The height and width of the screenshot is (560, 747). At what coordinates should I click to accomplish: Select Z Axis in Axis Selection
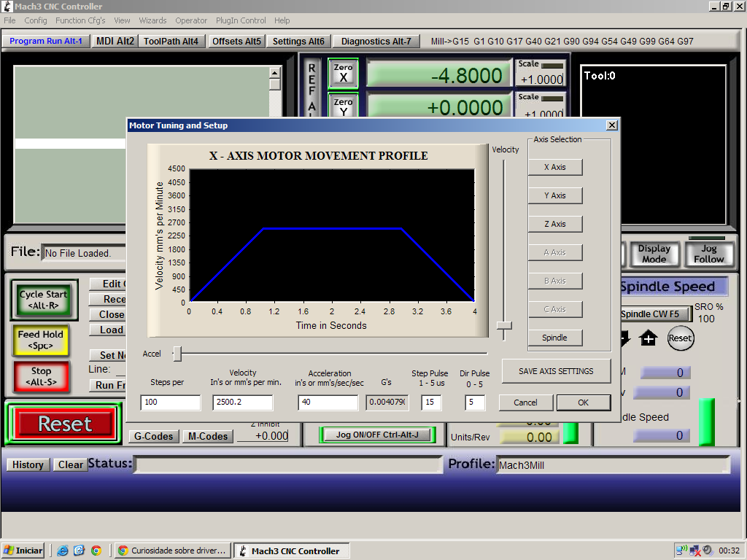(x=555, y=224)
